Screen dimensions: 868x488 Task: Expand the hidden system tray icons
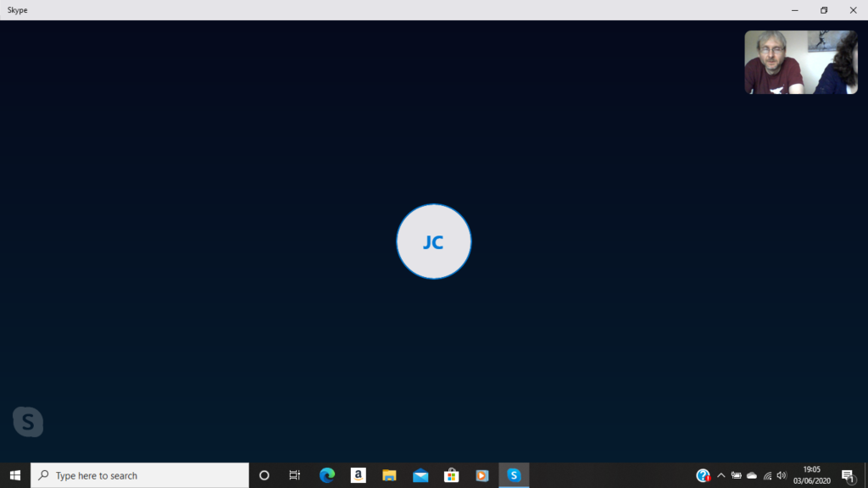tap(721, 475)
